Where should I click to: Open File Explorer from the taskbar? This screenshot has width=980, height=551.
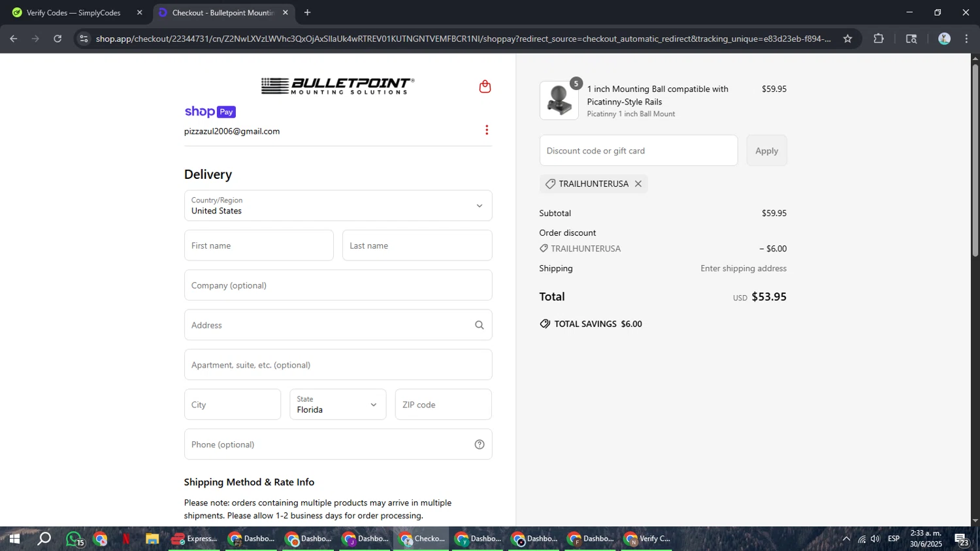click(152, 539)
